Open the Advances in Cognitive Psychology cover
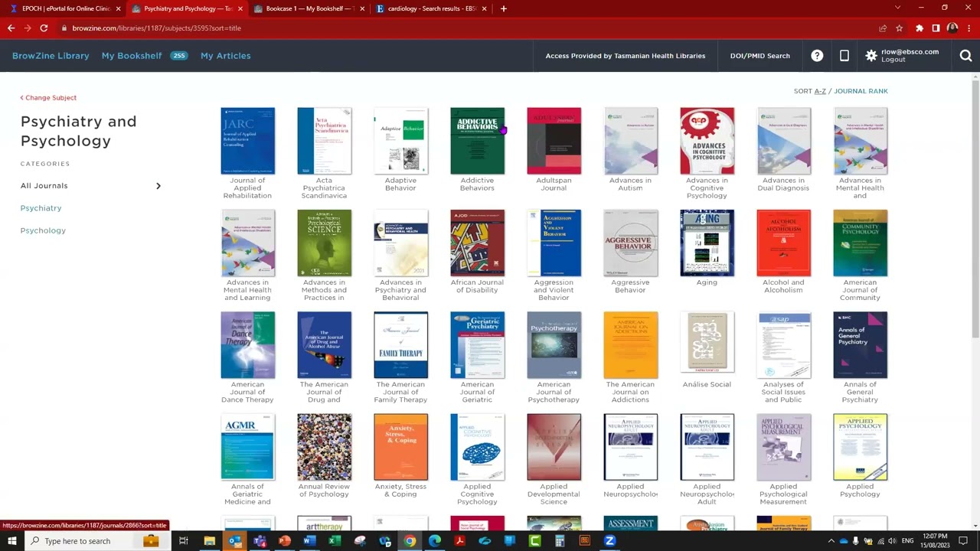Screen dimensions: 980x551 707,141
